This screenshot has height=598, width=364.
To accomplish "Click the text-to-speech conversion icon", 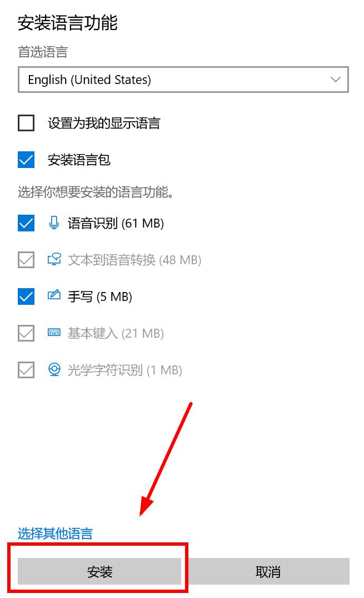I will click(x=54, y=259).
